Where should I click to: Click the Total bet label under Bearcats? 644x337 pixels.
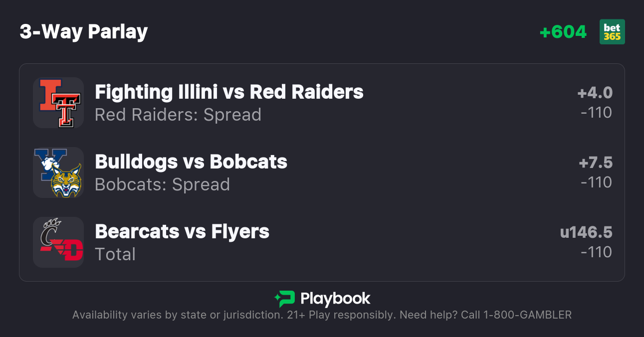115,254
